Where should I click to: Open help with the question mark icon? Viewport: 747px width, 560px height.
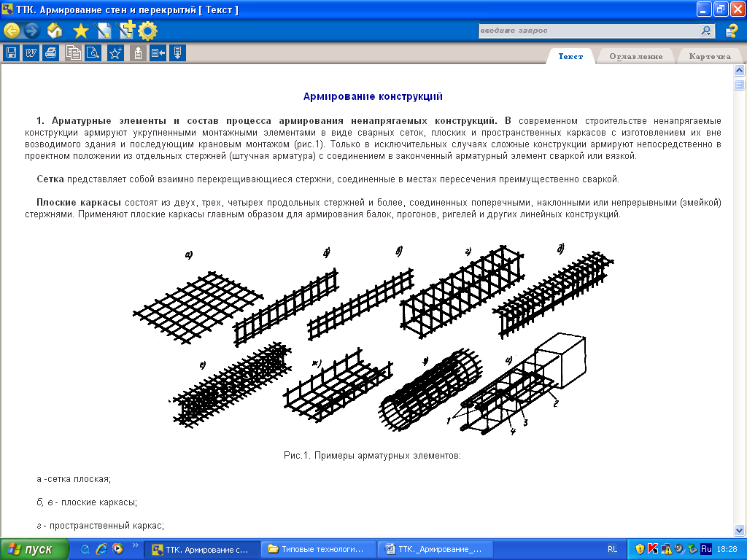click(x=731, y=31)
